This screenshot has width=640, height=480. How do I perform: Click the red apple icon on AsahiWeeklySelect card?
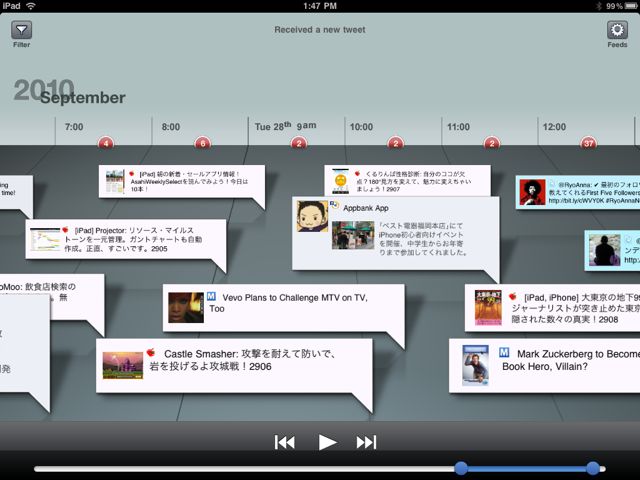[131, 174]
